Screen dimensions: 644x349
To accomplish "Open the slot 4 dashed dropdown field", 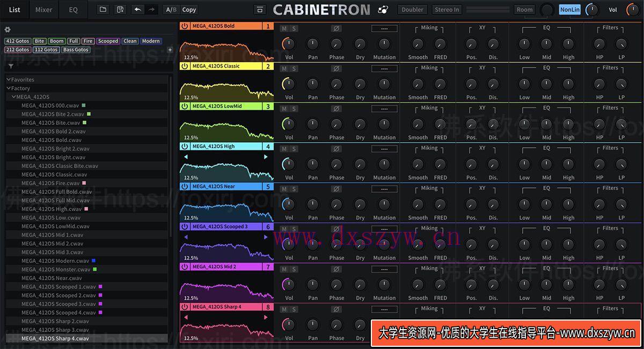I will (384, 149).
